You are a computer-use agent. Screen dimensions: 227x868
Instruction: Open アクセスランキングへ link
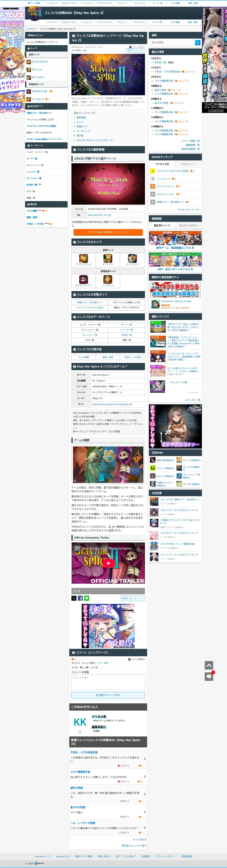point(189,210)
